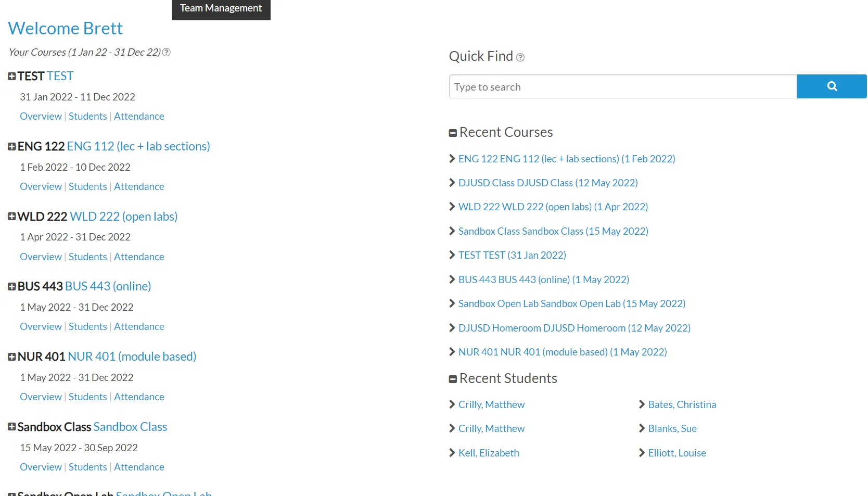868x496 pixels.
Task: Expand the TEST course details
Action: tap(12, 77)
